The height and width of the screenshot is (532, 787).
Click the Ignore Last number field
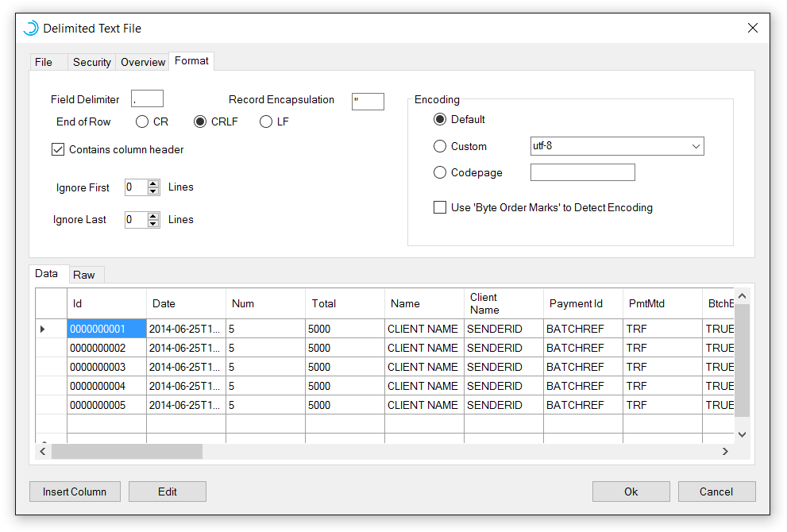(137, 220)
